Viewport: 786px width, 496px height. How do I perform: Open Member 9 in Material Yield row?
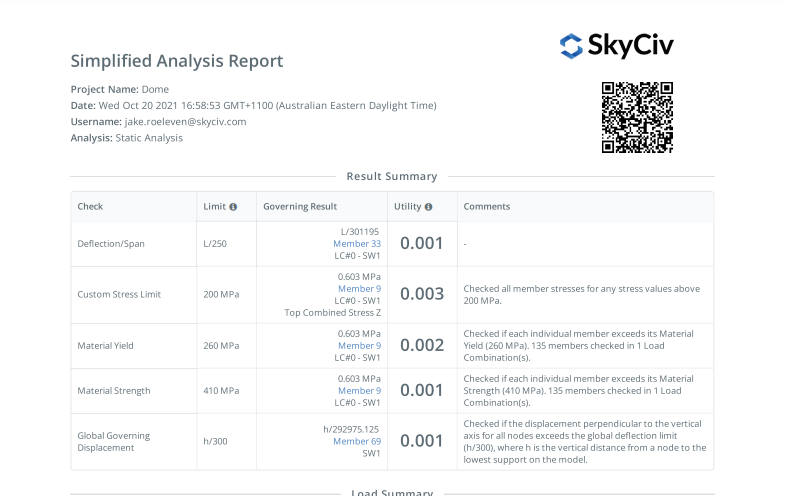[x=359, y=346]
